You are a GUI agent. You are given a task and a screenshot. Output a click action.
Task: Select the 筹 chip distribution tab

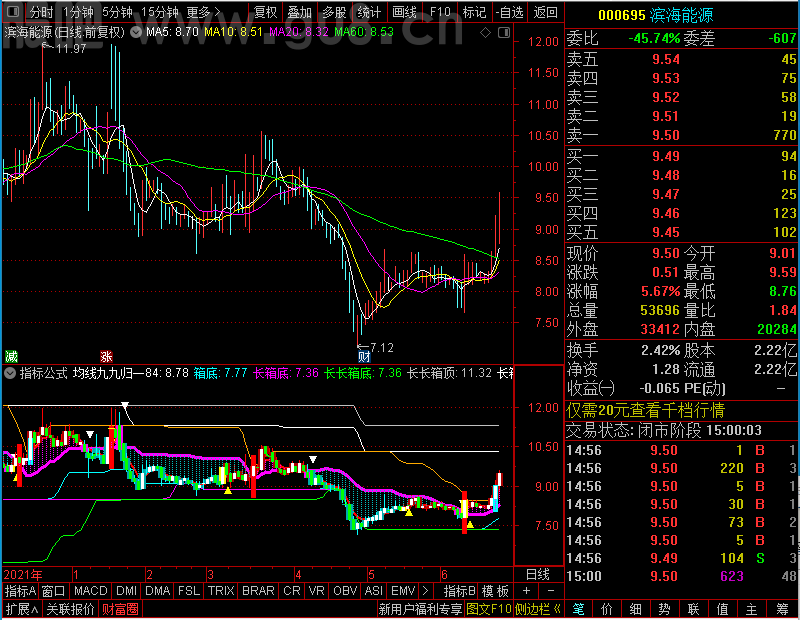click(x=782, y=609)
